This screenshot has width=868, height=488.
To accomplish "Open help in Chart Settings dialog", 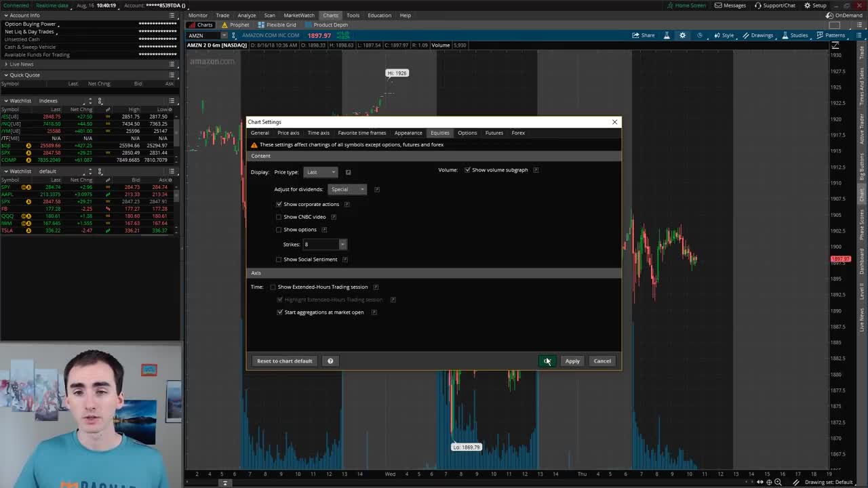I will (x=330, y=361).
